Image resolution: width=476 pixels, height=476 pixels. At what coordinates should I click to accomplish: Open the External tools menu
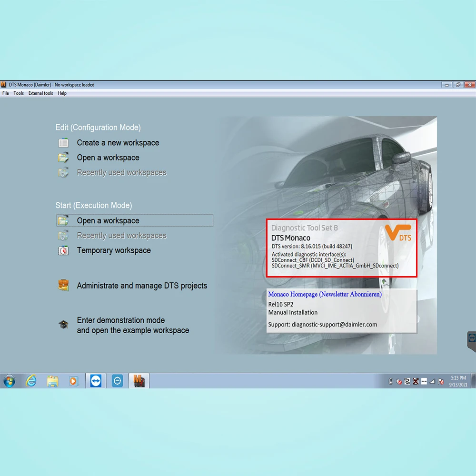[40, 93]
